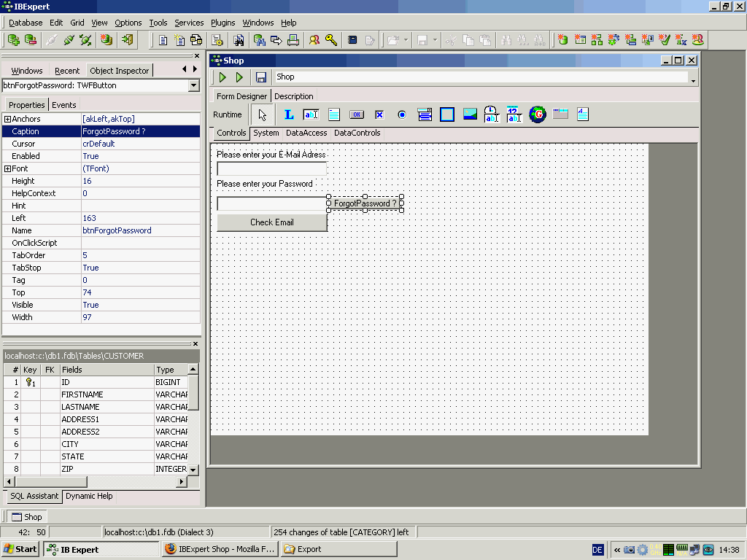
Task: Expand hidden tray icons chevron
Action: pos(617,550)
